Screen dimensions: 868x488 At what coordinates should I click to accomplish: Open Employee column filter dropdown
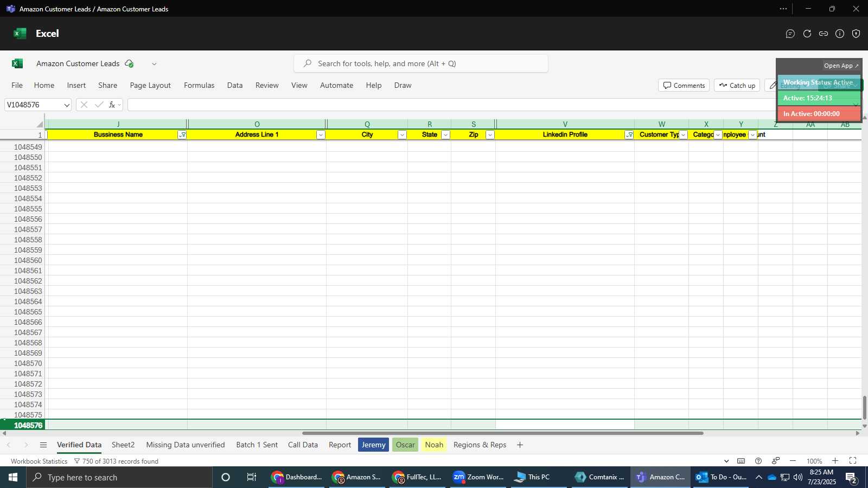point(752,135)
